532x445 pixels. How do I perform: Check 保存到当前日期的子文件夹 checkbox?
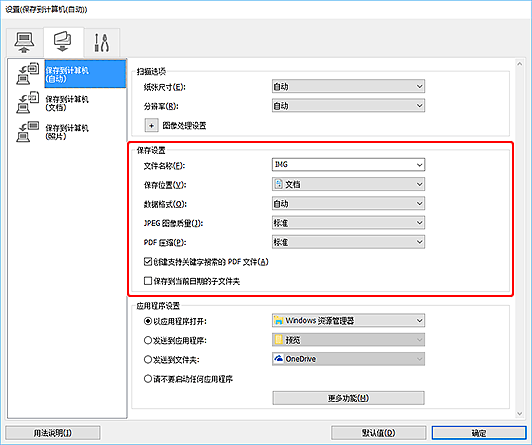coord(148,281)
